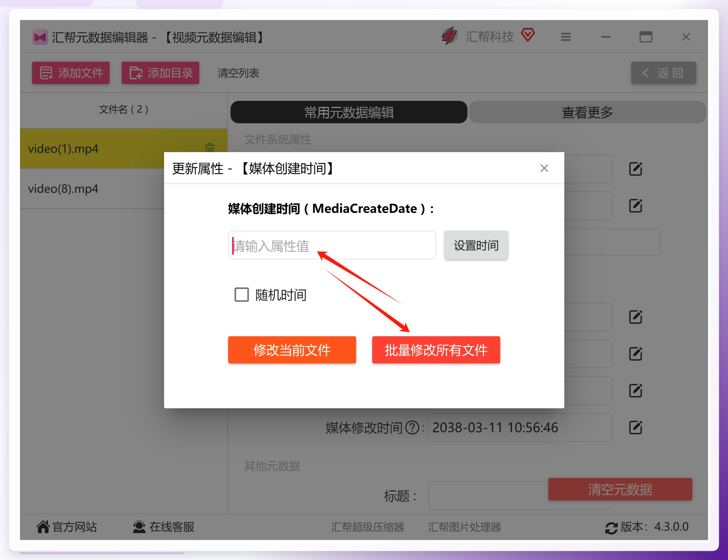Open the hamburger menu icon in title bar
Viewport: 728px width, 560px height.
tap(566, 37)
